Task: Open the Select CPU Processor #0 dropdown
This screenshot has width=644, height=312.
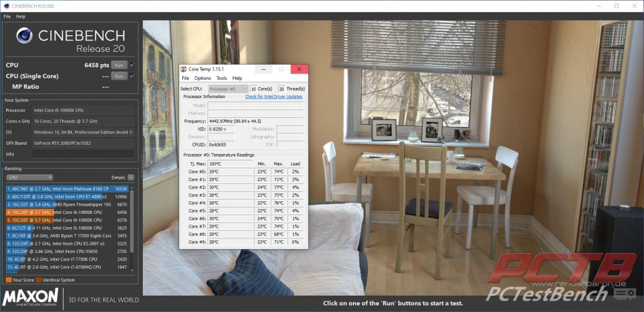Action: point(228,89)
